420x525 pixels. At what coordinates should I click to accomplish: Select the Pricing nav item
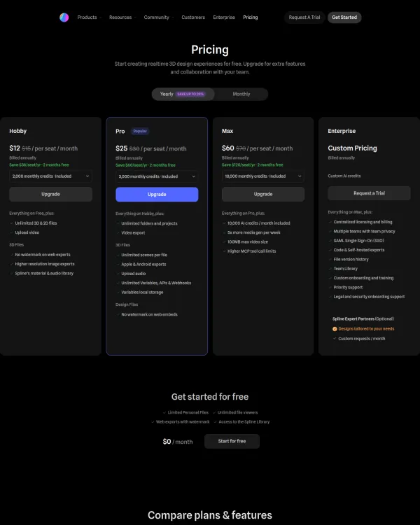(x=251, y=17)
